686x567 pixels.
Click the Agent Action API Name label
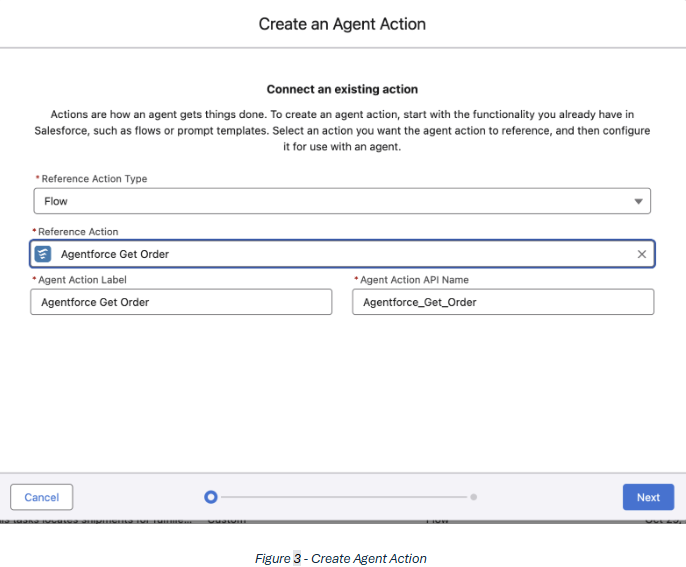pos(414,280)
